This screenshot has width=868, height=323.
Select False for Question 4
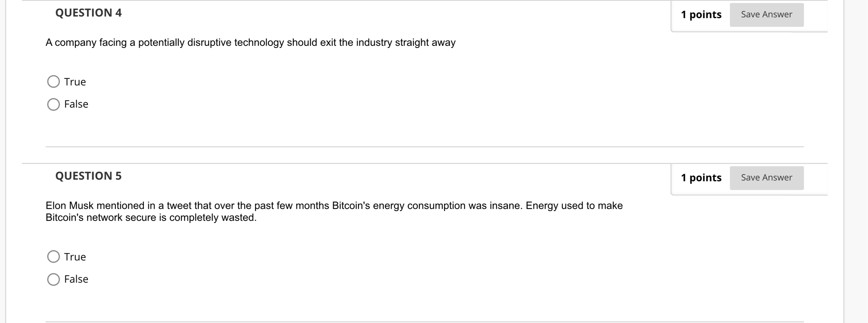pyautogui.click(x=53, y=104)
